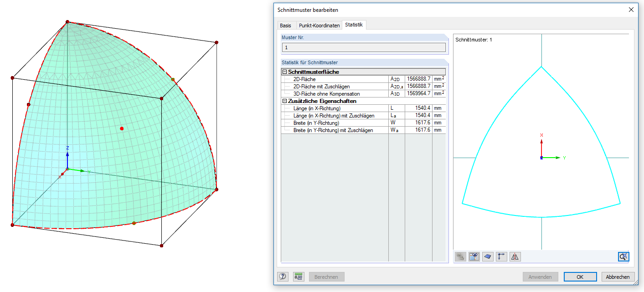Click the red X axis arrow in the preview
Image resolution: width=644 pixels, height=292 pixels.
(541, 148)
